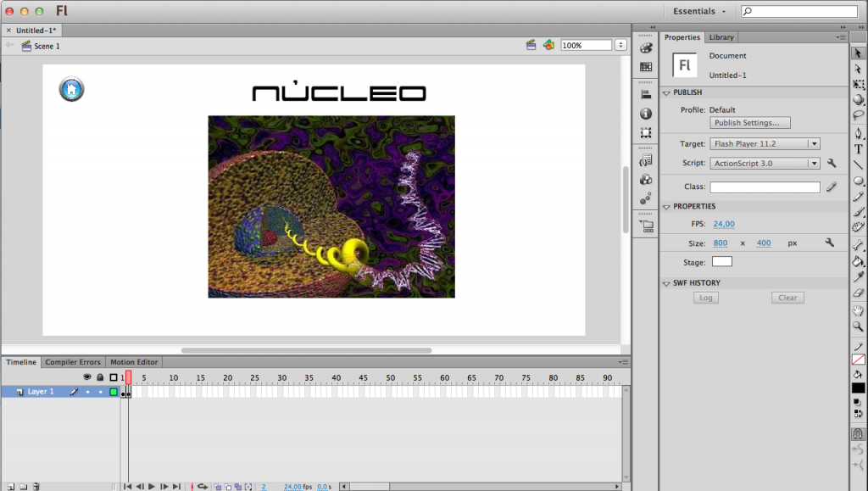This screenshot has height=491, width=868.
Task: Collapse the PROPERTIES section
Action: 666,206
